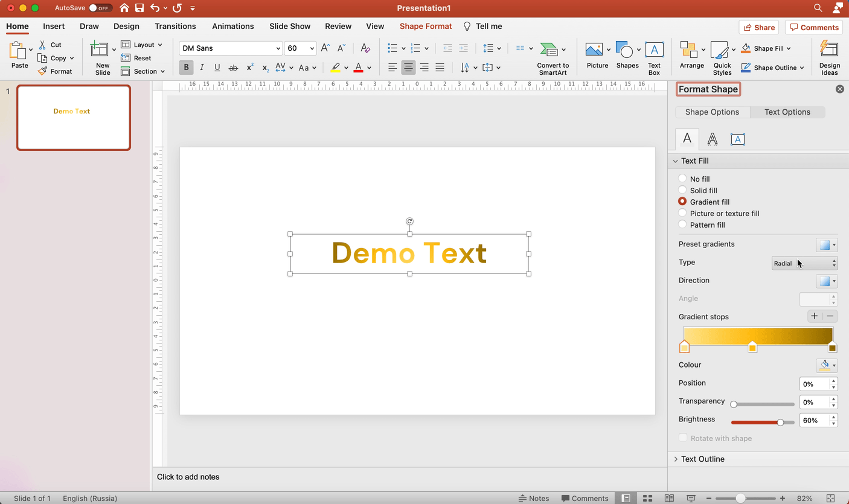The height and width of the screenshot is (504, 849).
Task: Toggle Italic formatting
Action: 202,68
